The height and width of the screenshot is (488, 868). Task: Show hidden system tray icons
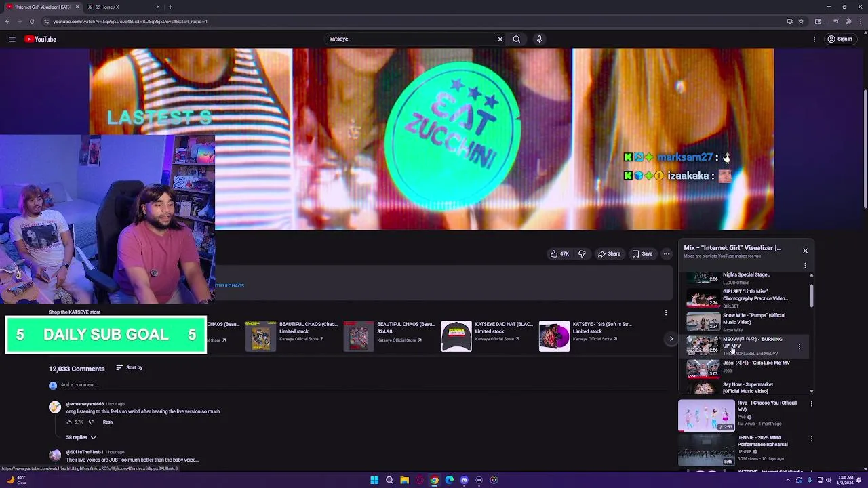[787, 480]
